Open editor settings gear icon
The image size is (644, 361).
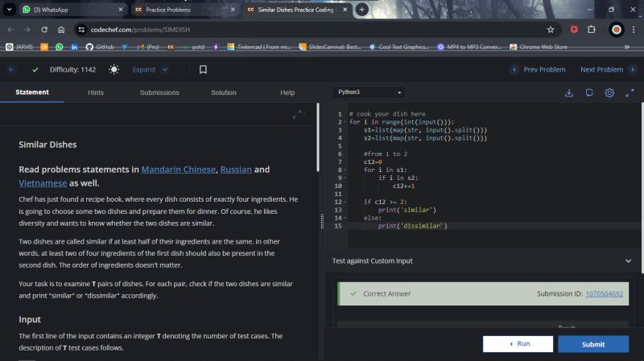coord(609,92)
